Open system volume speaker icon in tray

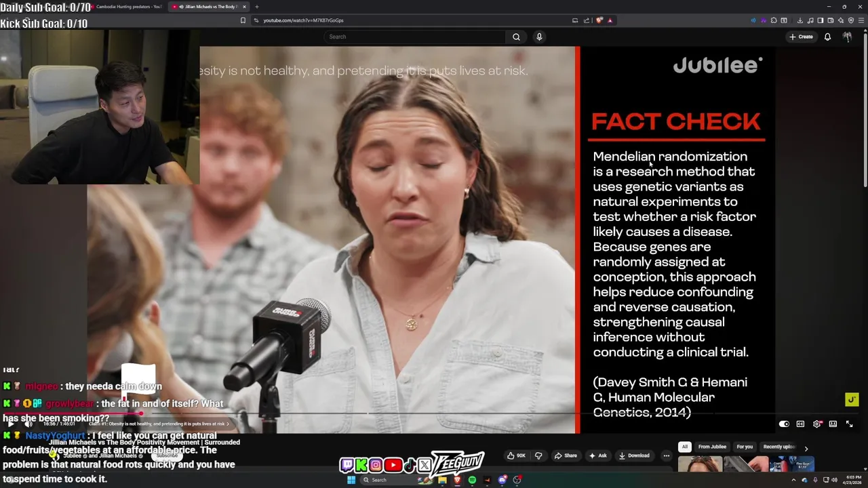coord(834,480)
